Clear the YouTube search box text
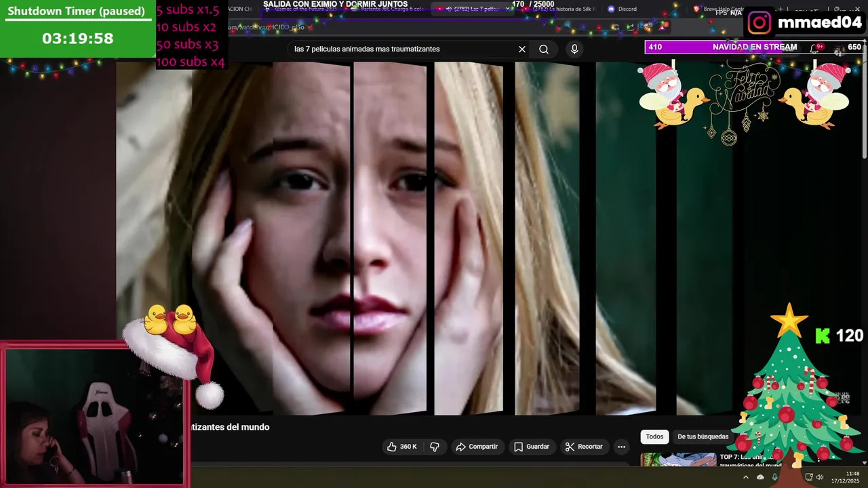 click(522, 49)
